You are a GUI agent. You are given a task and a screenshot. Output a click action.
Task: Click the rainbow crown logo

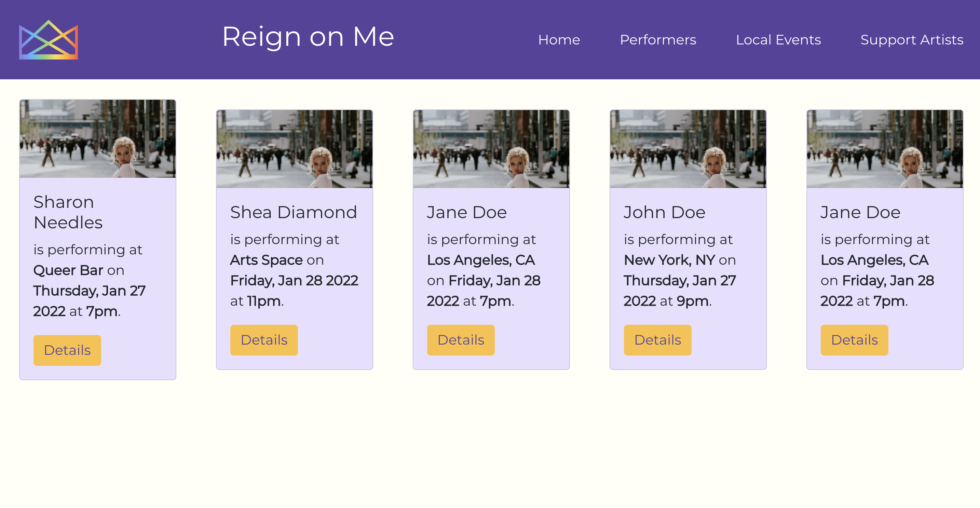tap(48, 40)
